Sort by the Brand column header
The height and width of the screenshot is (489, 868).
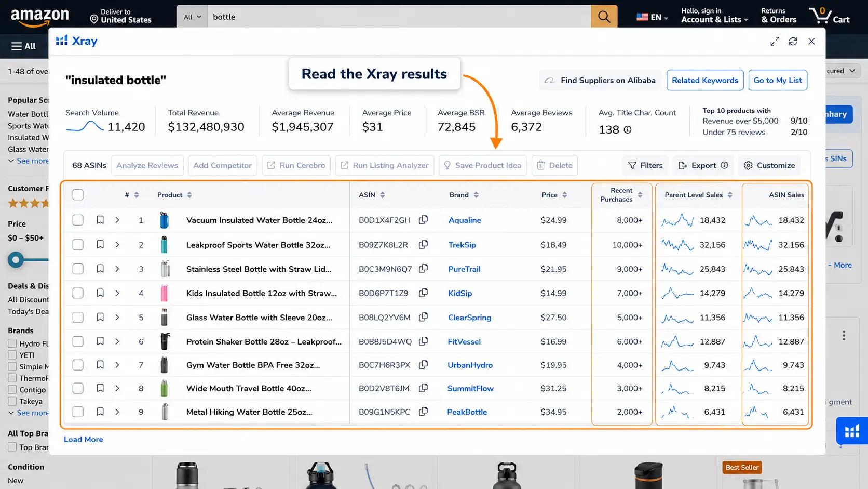tap(464, 195)
